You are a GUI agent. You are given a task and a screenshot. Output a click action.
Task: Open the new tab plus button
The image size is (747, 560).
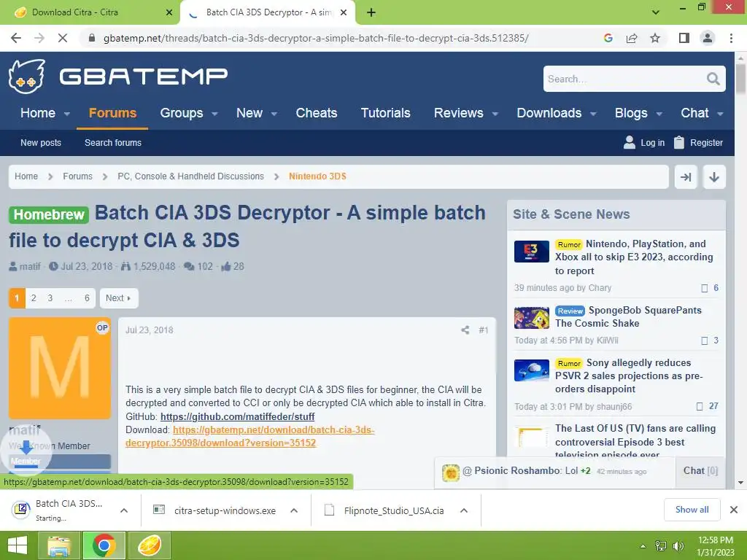pyautogui.click(x=371, y=13)
